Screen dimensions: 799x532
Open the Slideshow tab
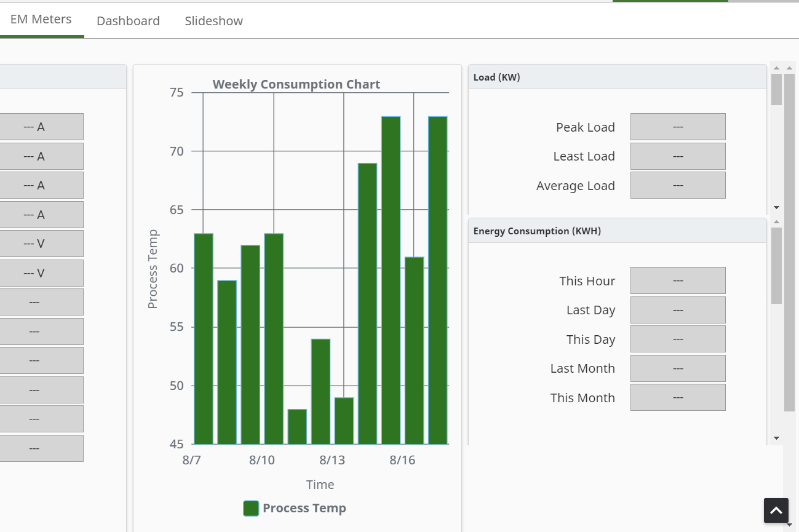point(214,21)
